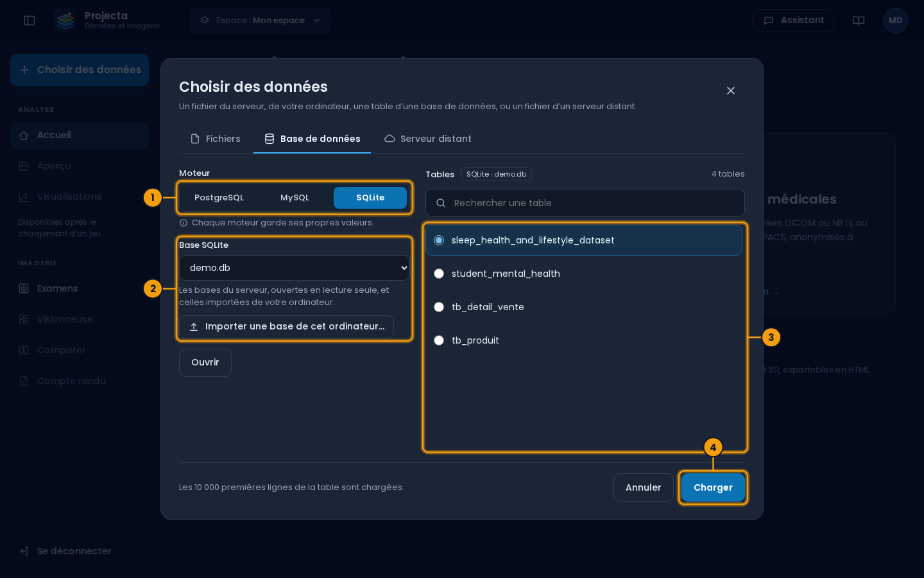
Task: Switch to the Fichiers tab
Action: (216, 139)
